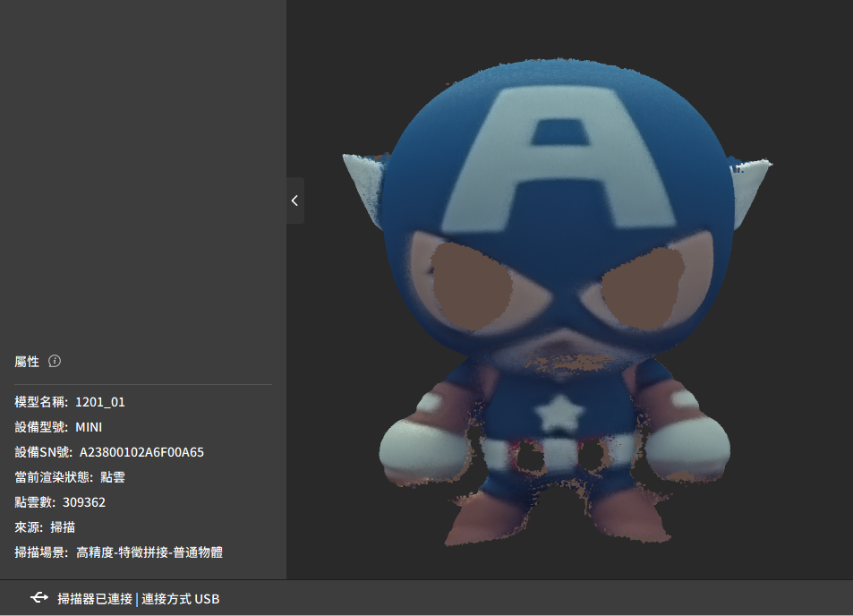Select the 設備型號: MINI line
853x616 pixels.
pos(58,427)
